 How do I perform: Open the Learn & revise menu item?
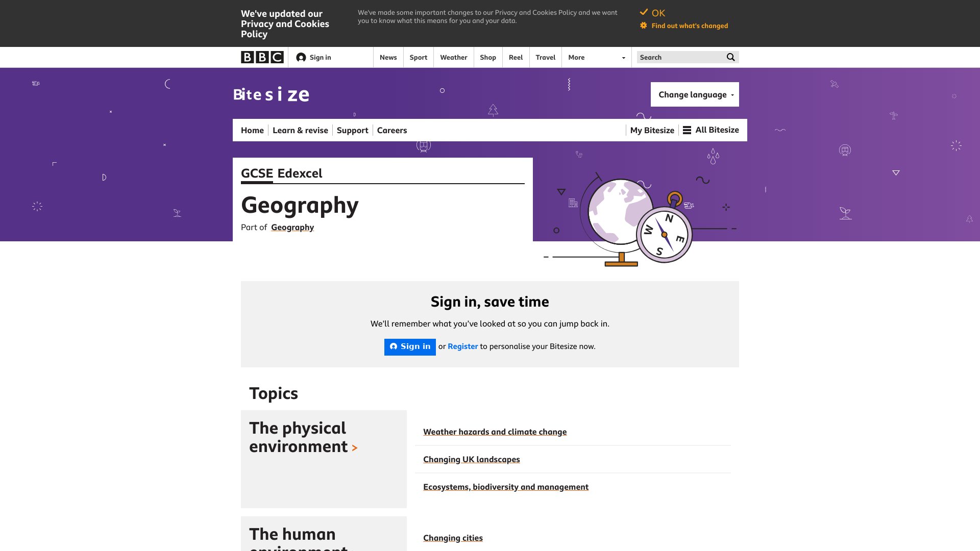300,130
